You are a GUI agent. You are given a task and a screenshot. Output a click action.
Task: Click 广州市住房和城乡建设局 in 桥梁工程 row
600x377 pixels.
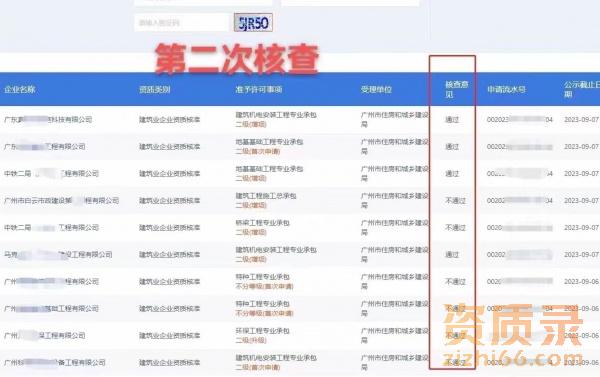pos(394,227)
